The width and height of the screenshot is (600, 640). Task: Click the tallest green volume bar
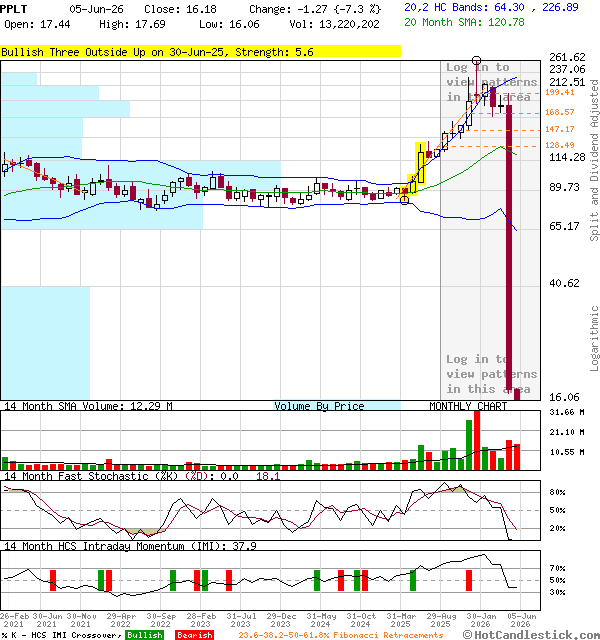point(469,445)
